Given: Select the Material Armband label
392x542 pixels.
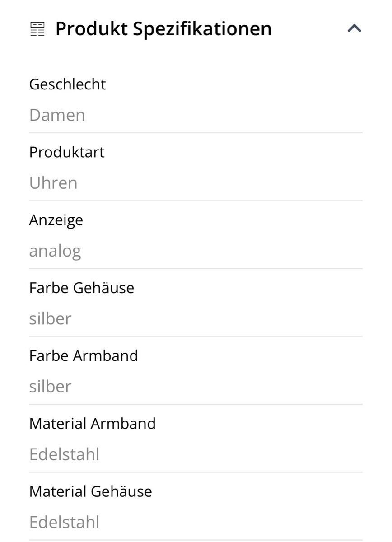Looking at the screenshot, I should (92, 423).
